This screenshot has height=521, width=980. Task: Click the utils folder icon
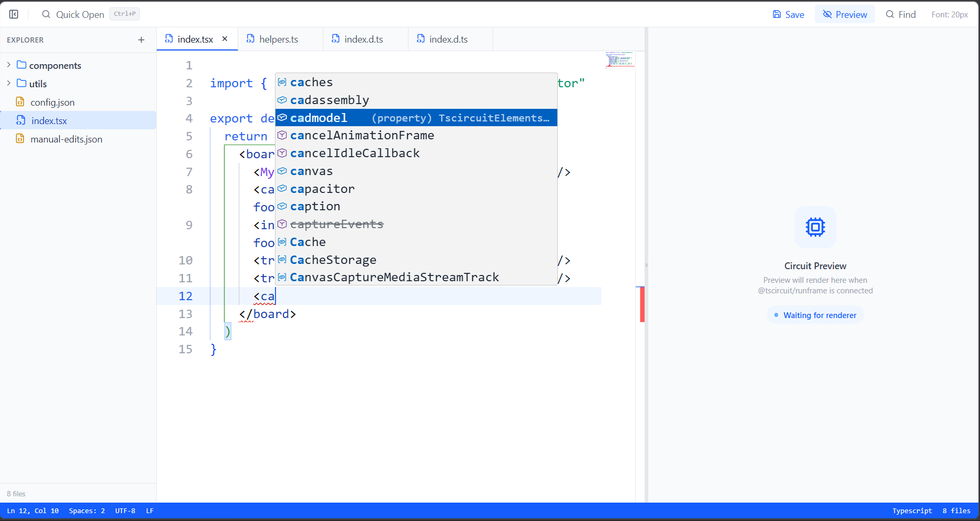click(x=22, y=83)
